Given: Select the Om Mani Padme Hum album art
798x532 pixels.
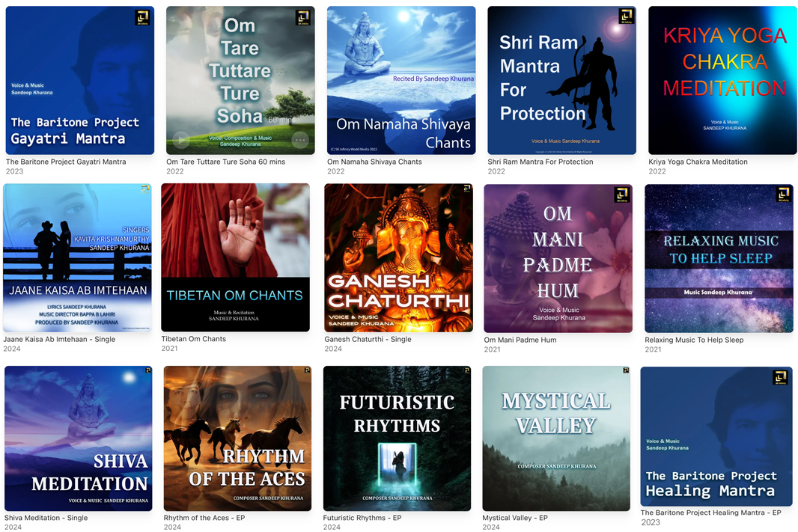Looking at the screenshot, I should [x=558, y=258].
